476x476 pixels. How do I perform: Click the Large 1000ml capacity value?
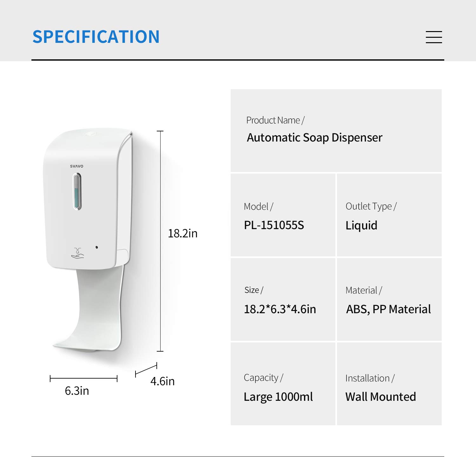pyautogui.click(x=278, y=397)
